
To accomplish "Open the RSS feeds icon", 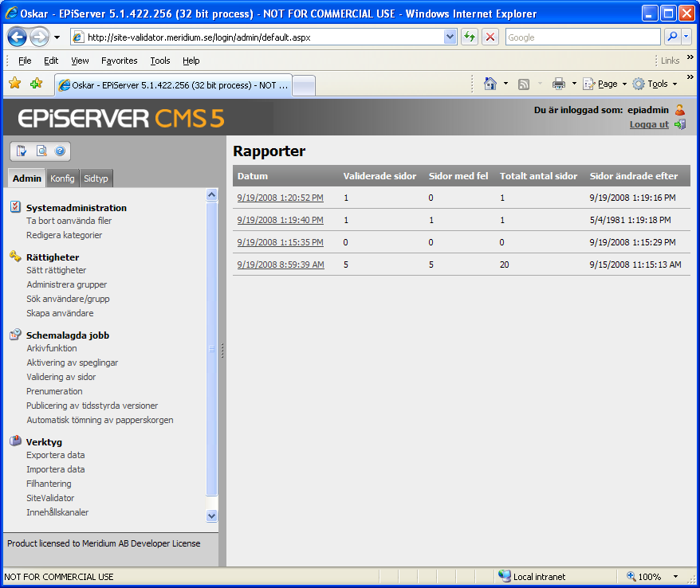I will pyautogui.click(x=524, y=84).
